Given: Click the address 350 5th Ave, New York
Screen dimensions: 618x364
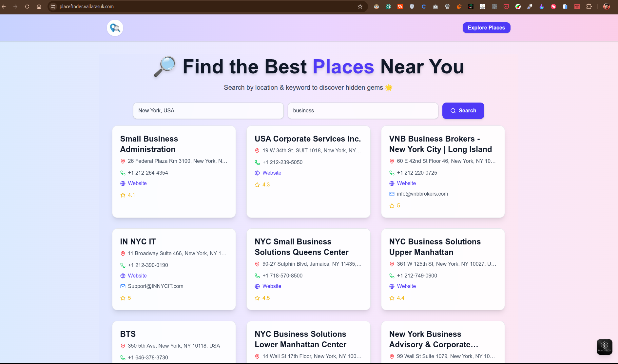Looking at the screenshot, I should click(x=174, y=346).
